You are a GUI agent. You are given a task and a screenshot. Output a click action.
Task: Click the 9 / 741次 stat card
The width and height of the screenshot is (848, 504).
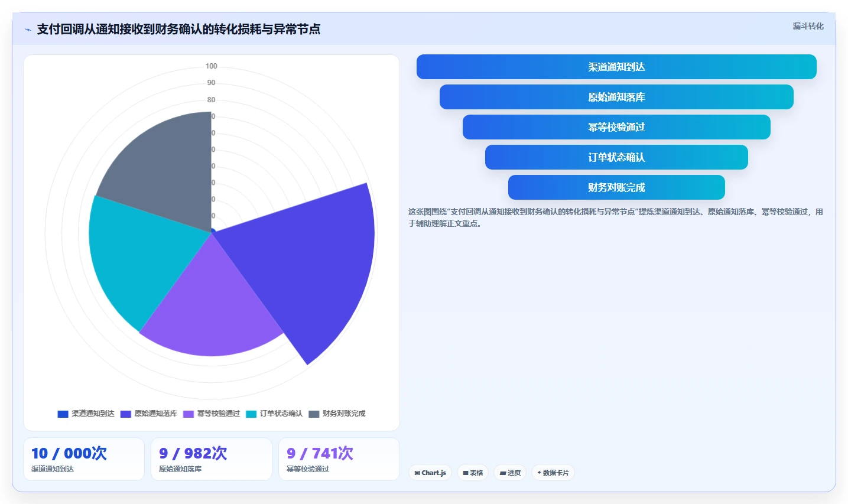(x=339, y=459)
